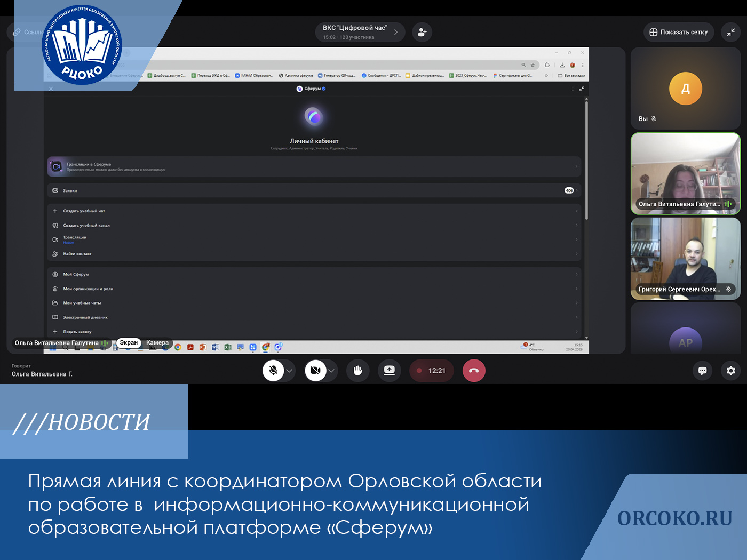Raise hand in the video call

357,371
